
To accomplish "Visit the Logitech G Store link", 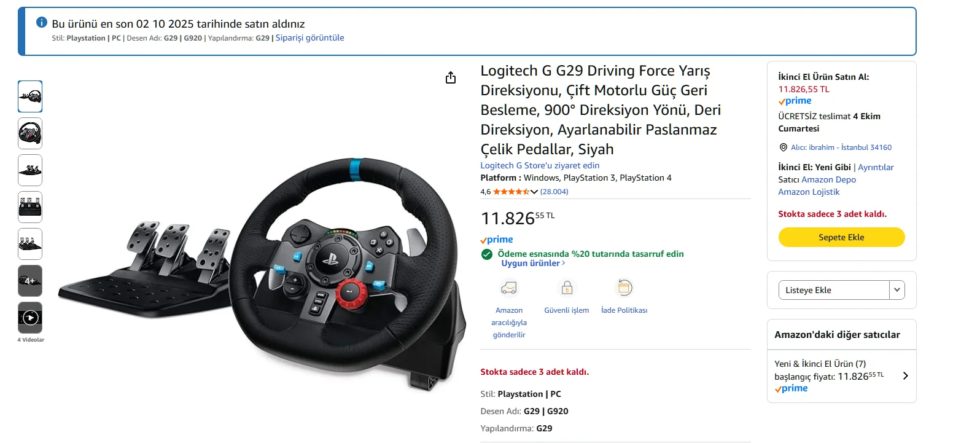I will (x=540, y=165).
